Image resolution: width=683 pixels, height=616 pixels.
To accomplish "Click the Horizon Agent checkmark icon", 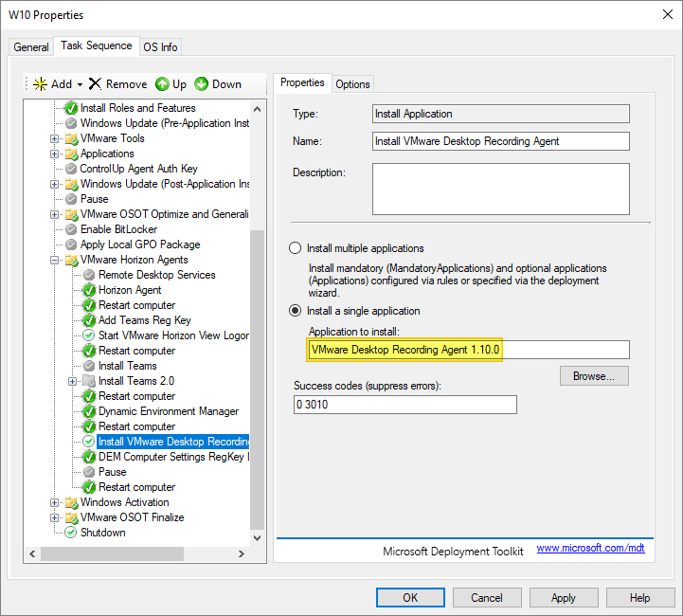I will [x=89, y=290].
